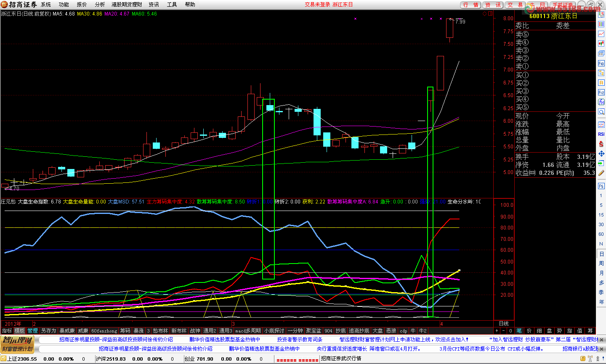The width and height of the screenshot is (606, 364).
Task: Open the f(x) formula icon
Action: pos(601,102)
